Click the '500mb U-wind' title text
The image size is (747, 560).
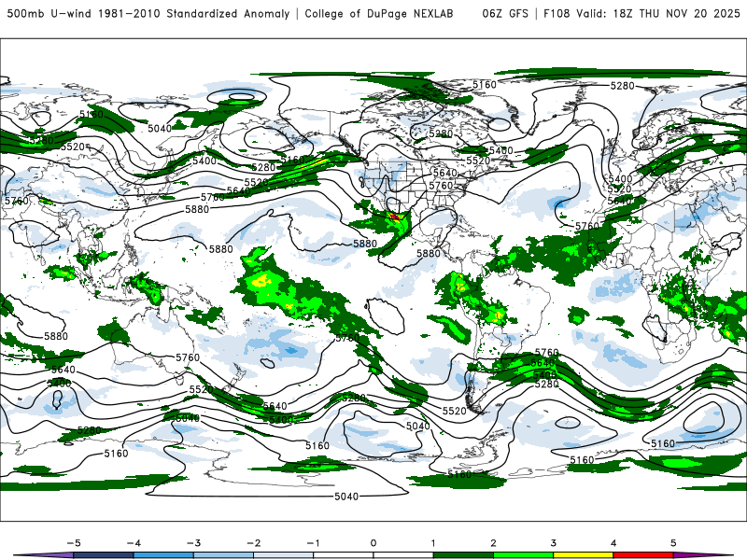pyautogui.click(x=49, y=14)
